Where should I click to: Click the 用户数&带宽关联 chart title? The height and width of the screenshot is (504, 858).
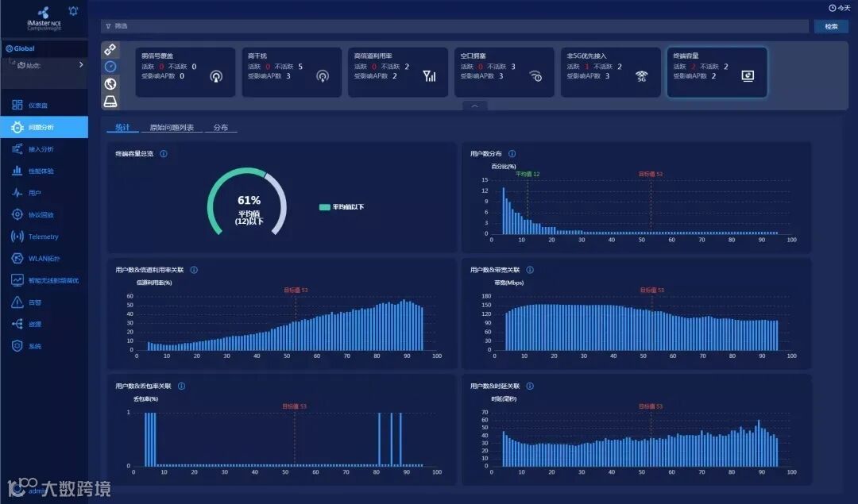(x=495, y=270)
